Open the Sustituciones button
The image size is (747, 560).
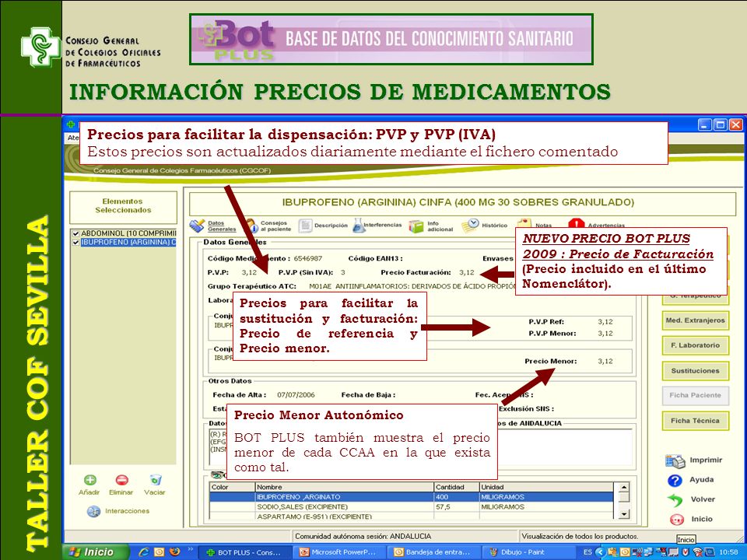pos(695,371)
